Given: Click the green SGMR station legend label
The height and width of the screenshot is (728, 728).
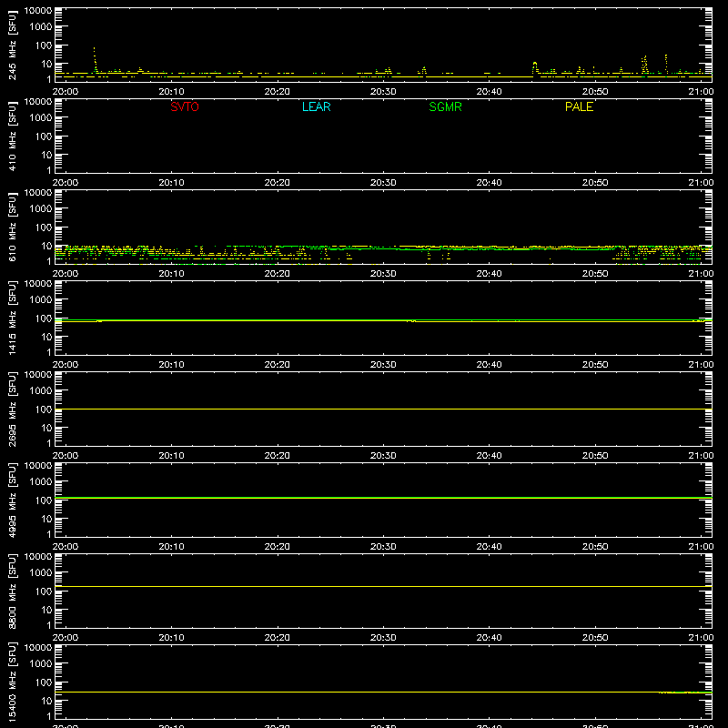Looking at the screenshot, I should (445, 106).
